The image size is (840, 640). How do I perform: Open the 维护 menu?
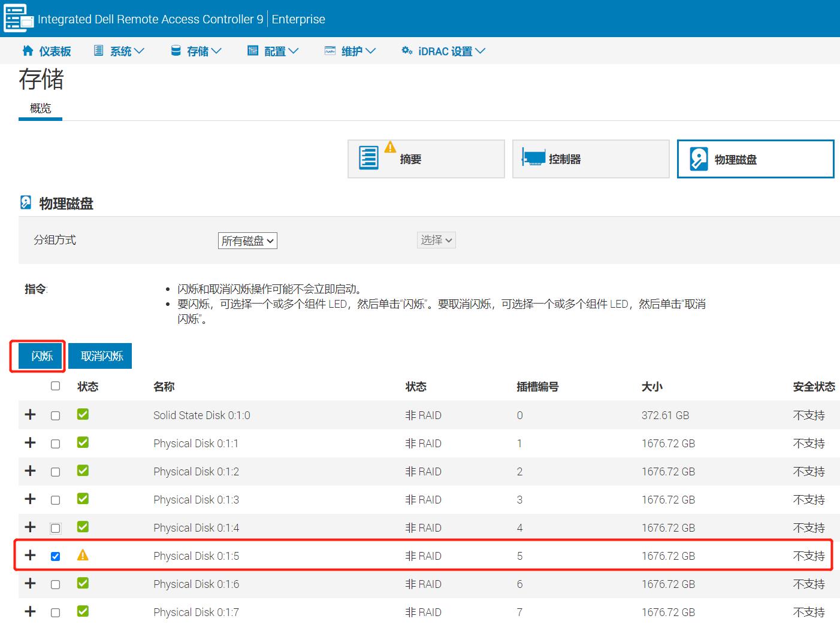coord(350,51)
